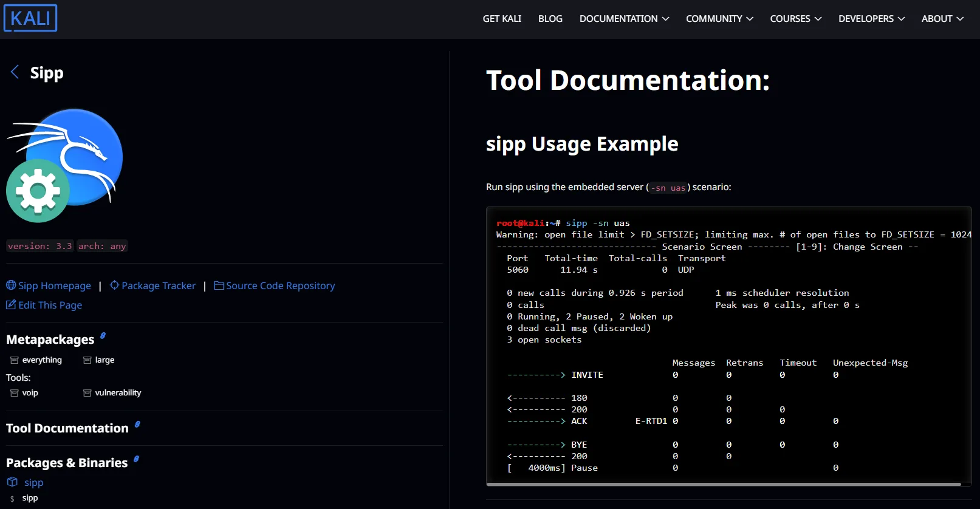Click the '-sn uas' inline code

668,188
